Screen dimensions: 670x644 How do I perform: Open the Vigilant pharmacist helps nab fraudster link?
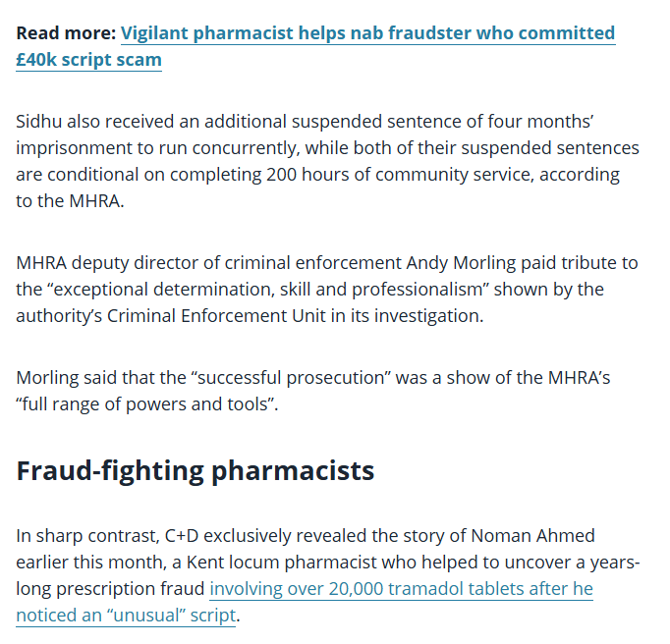click(x=367, y=33)
